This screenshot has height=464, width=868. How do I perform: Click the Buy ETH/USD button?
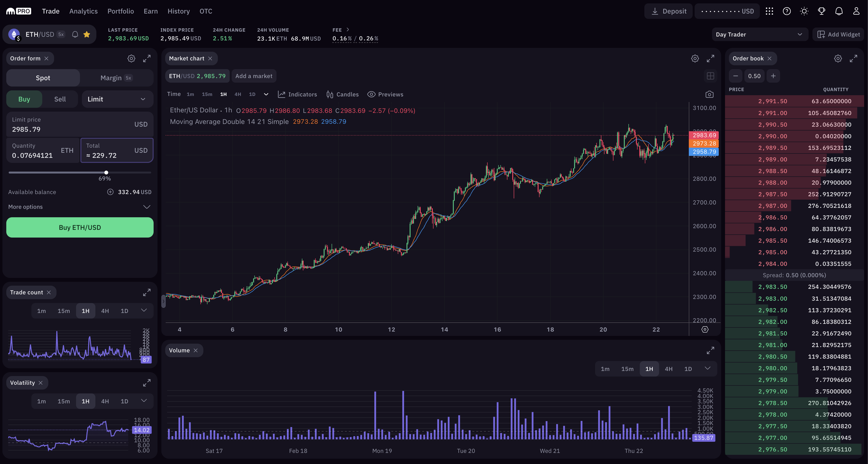click(80, 227)
